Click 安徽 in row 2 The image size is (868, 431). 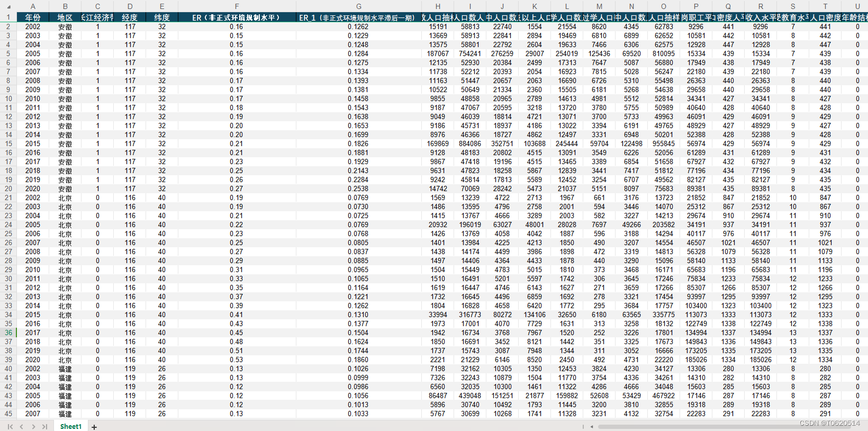coord(65,26)
